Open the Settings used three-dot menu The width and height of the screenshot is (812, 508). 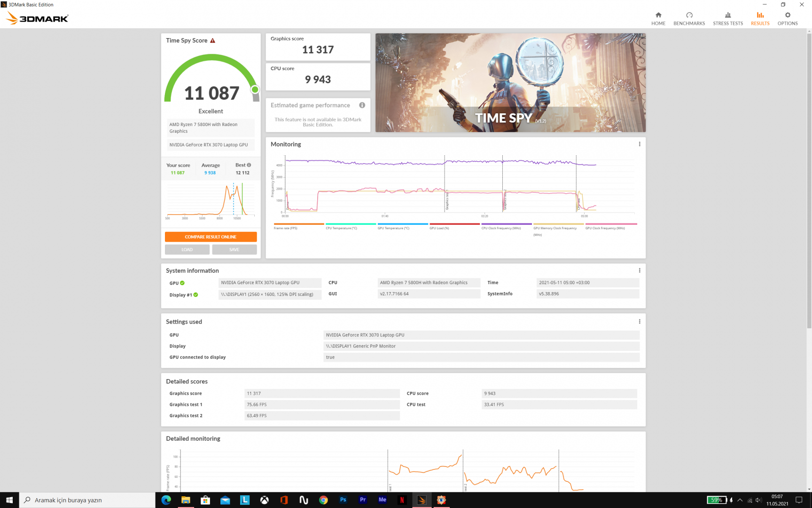pyautogui.click(x=640, y=322)
